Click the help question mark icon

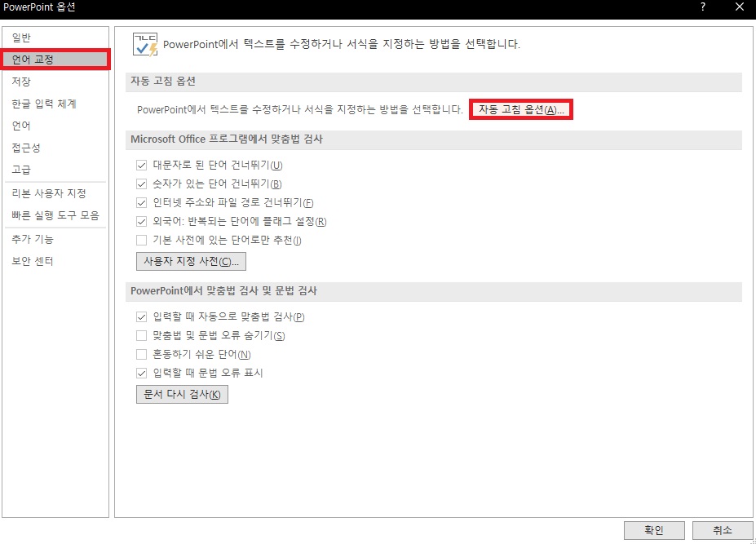point(703,7)
